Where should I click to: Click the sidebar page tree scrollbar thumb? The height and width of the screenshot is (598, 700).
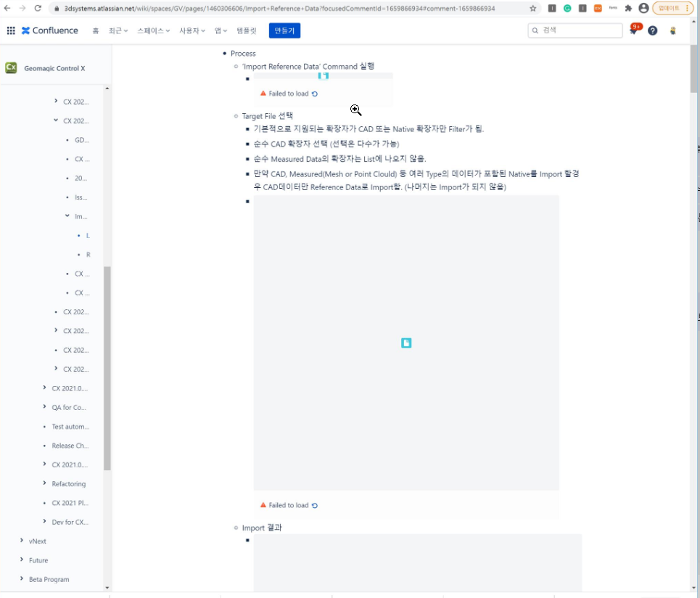tap(107, 369)
